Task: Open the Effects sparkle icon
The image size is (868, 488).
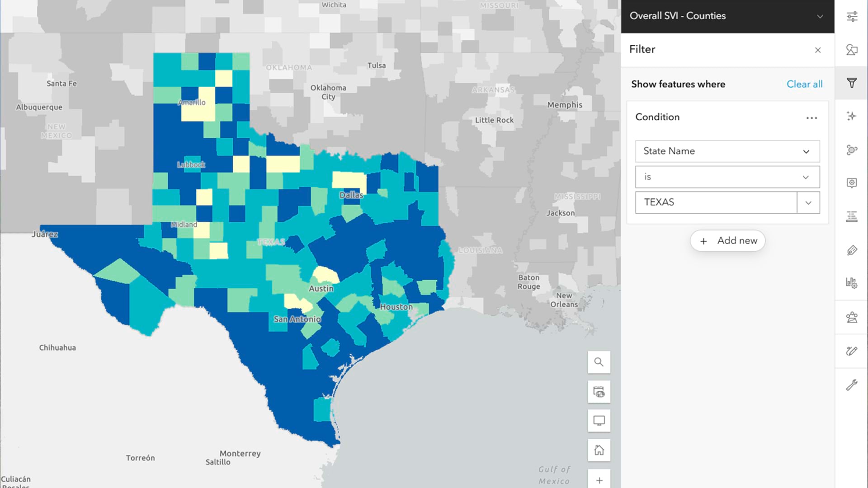Action: click(852, 116)
